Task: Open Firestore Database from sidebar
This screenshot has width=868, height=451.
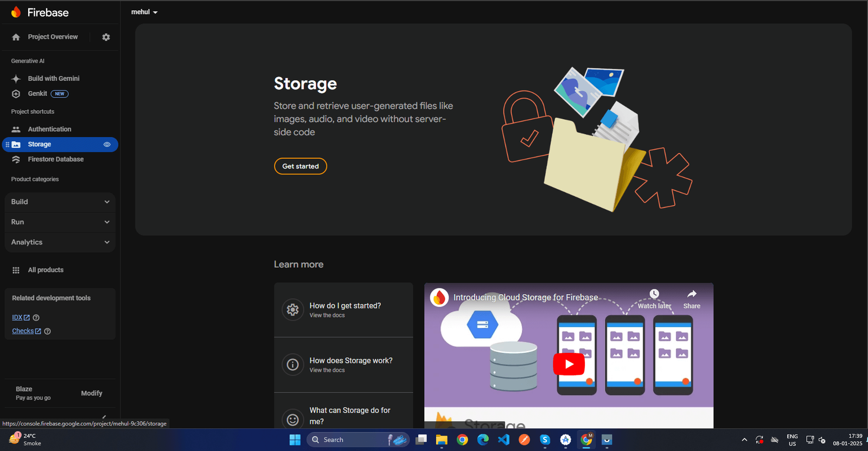Action: point(55,159)
